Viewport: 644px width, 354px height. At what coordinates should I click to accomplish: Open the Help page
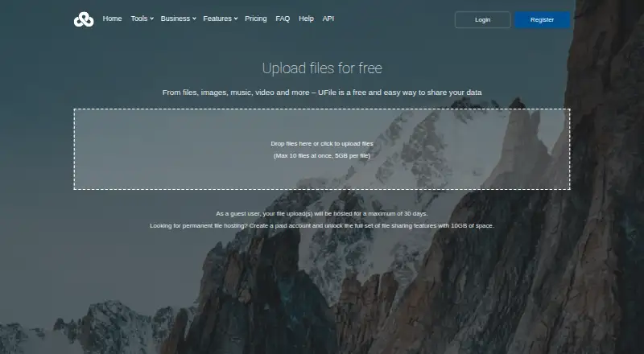(306, 19)
